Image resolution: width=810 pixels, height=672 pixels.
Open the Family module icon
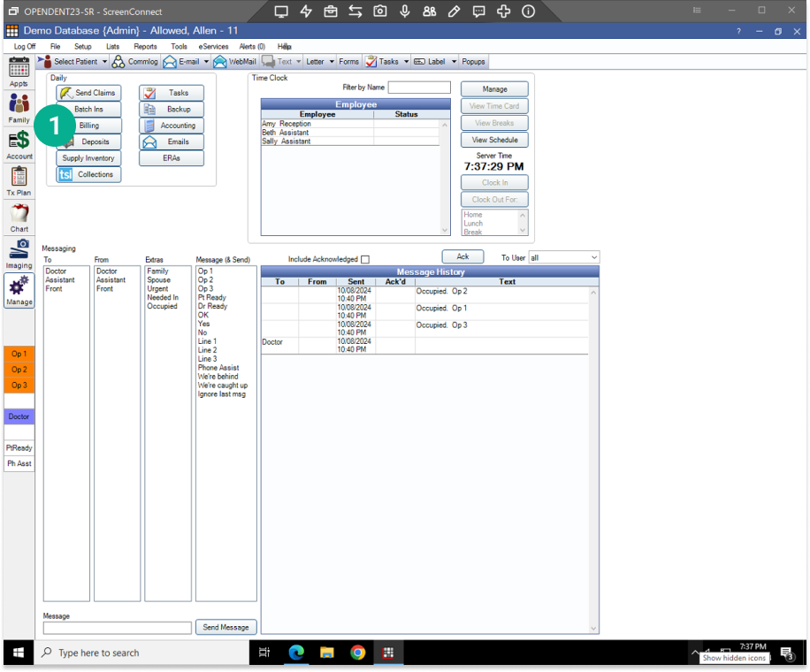click(19, 108)
